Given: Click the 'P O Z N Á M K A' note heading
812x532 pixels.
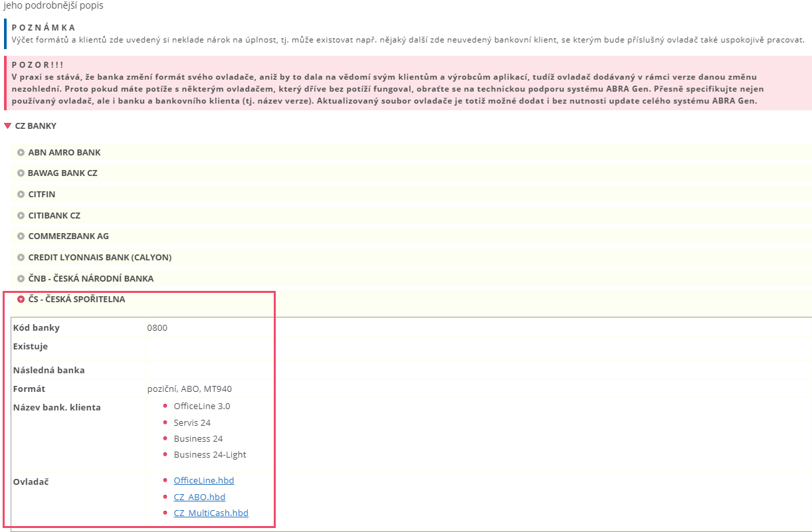Looking at the screenshot, I should click(x=44, y=28).
